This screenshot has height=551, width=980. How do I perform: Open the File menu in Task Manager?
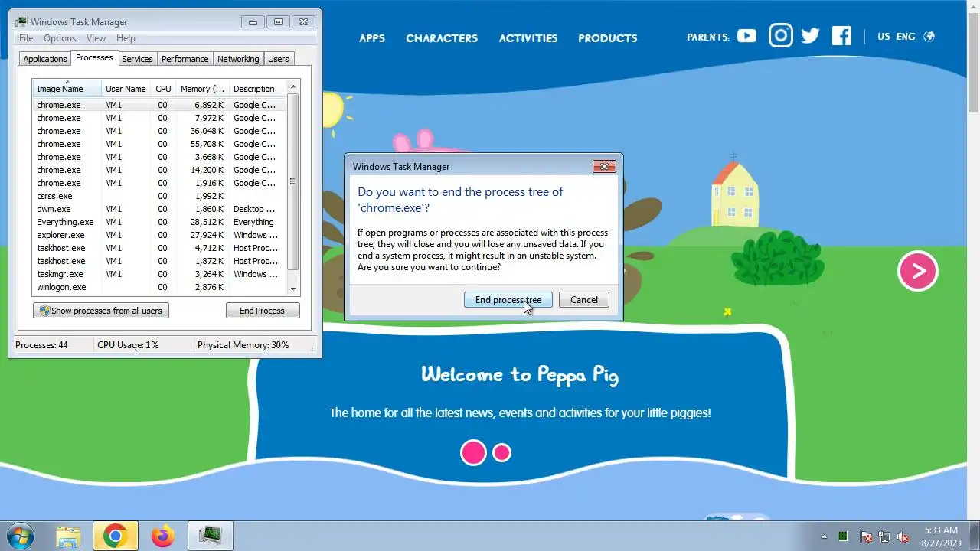pyautogui.click(x=25, y=38)
